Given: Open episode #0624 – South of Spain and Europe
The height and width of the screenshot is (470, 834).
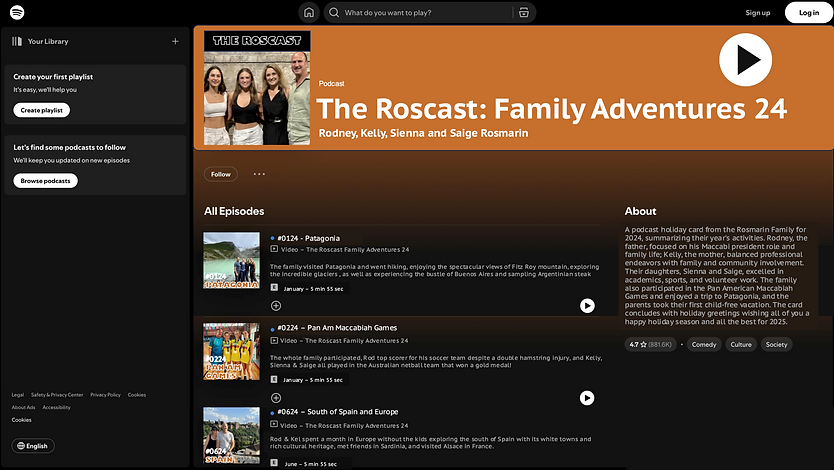Looking at the screenshot, I should [x=338, y=412].
